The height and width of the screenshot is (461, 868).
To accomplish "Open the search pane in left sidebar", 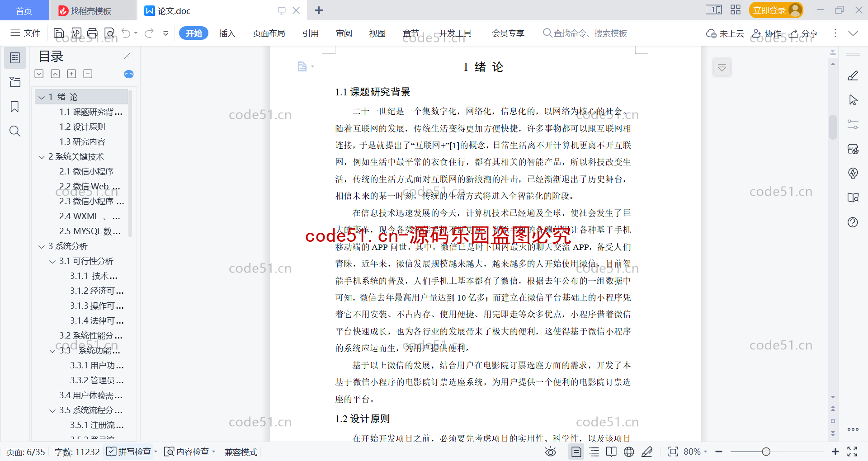I will click(x=15, y=131).
